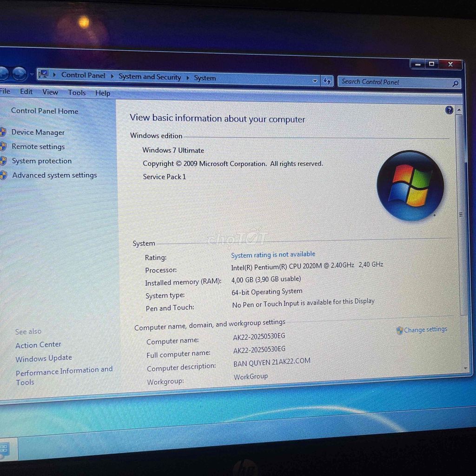
Task: Open the Edit menu
Action: pos(26,92)
